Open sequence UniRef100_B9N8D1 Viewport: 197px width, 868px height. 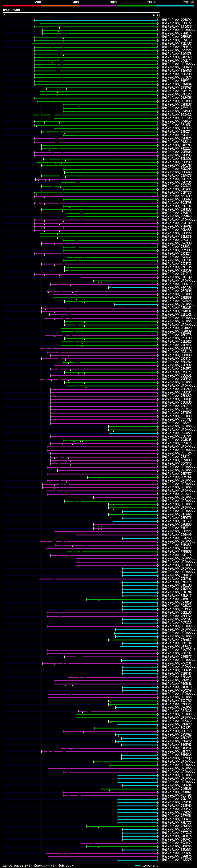tap(177, 158)
